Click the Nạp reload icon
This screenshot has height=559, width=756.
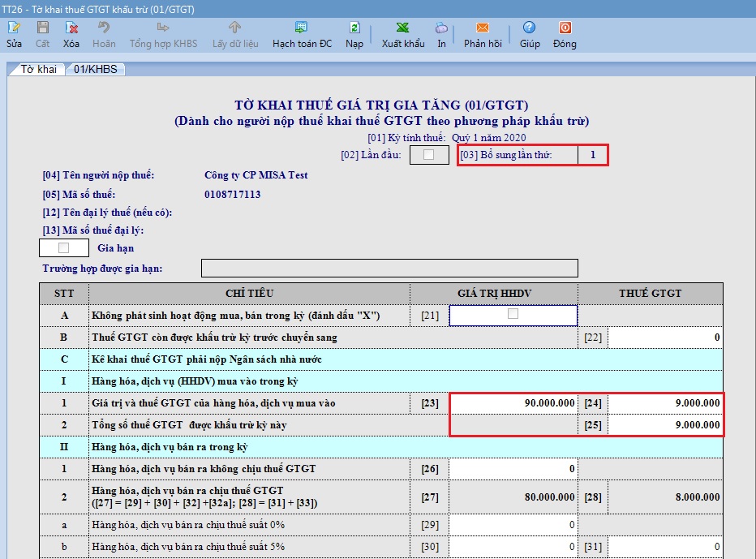tap(354, 28)
